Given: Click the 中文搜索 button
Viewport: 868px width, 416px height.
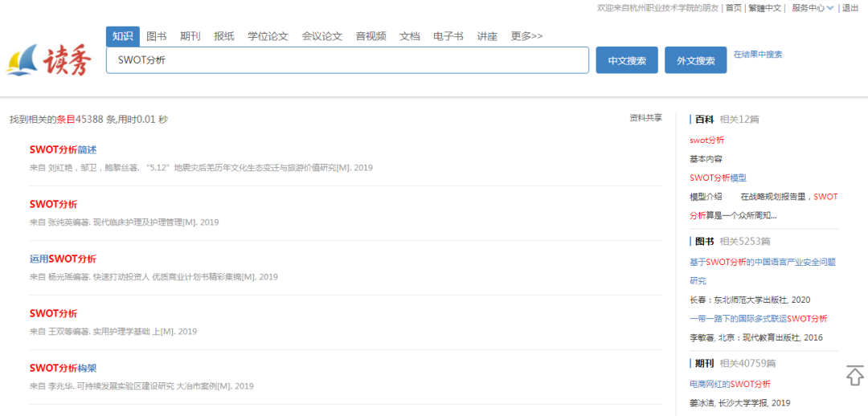Looking at the screenshot, I should click(x=626, y=60).
